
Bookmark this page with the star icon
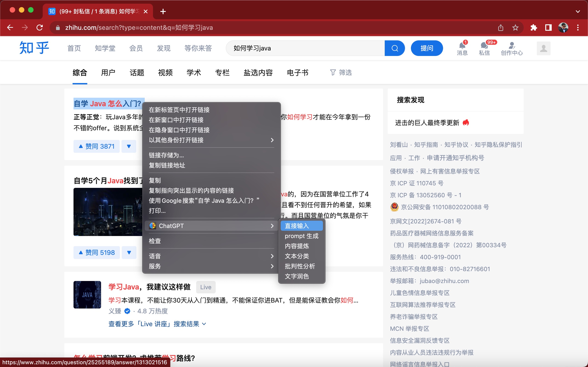point(515,28)
